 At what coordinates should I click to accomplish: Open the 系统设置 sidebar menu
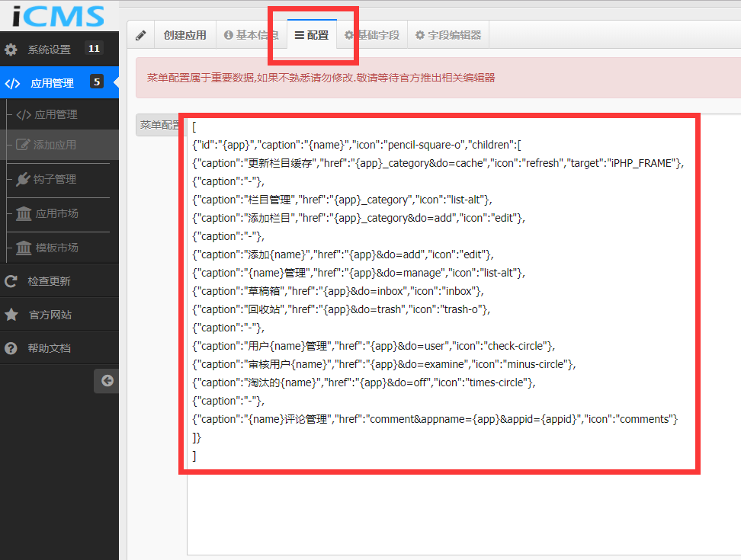[59, 49]
